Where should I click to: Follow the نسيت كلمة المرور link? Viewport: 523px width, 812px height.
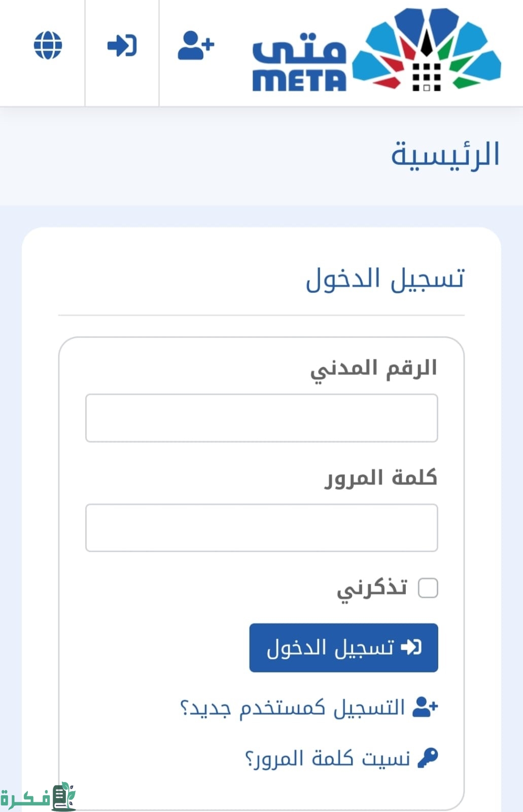point(328,759)
